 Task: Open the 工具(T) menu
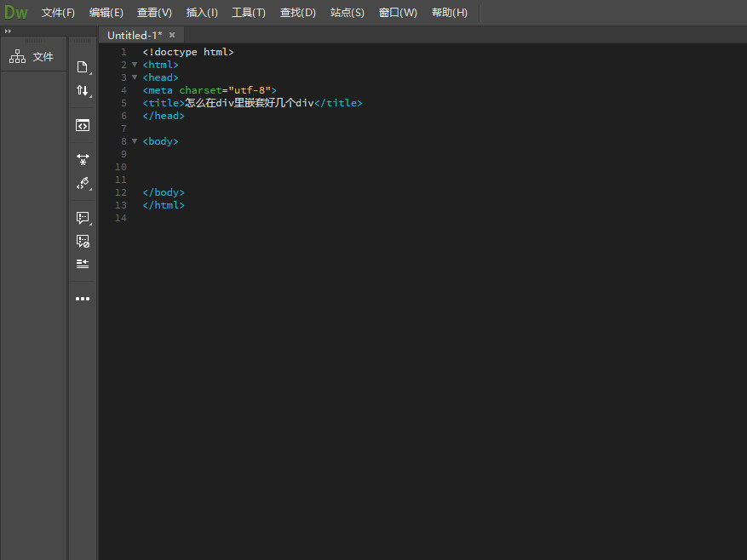point(249,13)
